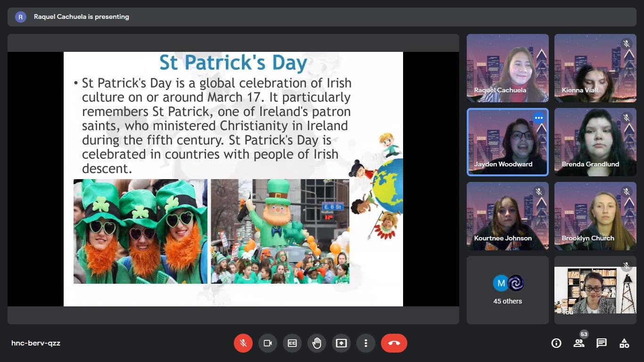The width and height of the screenshot is (644, 362).
Task: Open options on Jayden Woodward's tile
Action: [539, 118]
